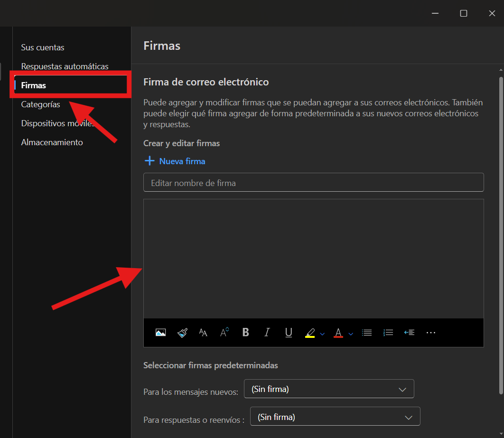This screenshot has width=504, height=438.
Task: Decrease the text indent
Action: (x=409, y=333)
